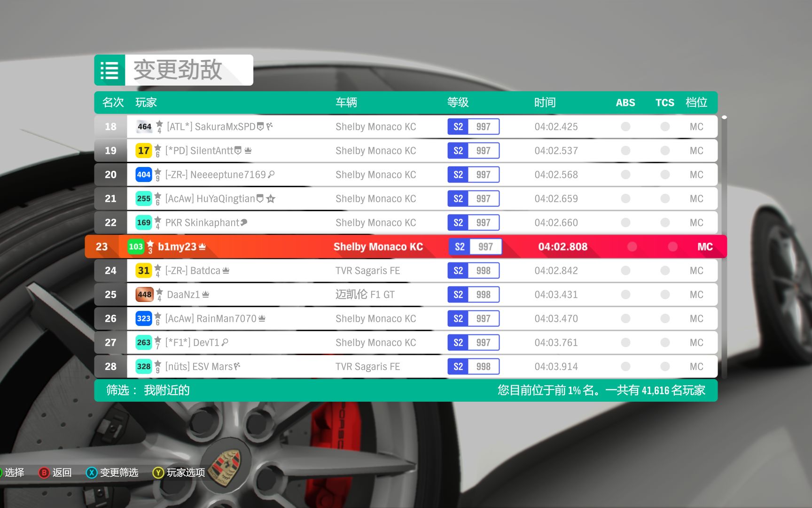Image resolution: width=812 pixels, height=508 pixels.
Task: Click star icon after HuYaQingtian name
Action: tap(271, 198)
